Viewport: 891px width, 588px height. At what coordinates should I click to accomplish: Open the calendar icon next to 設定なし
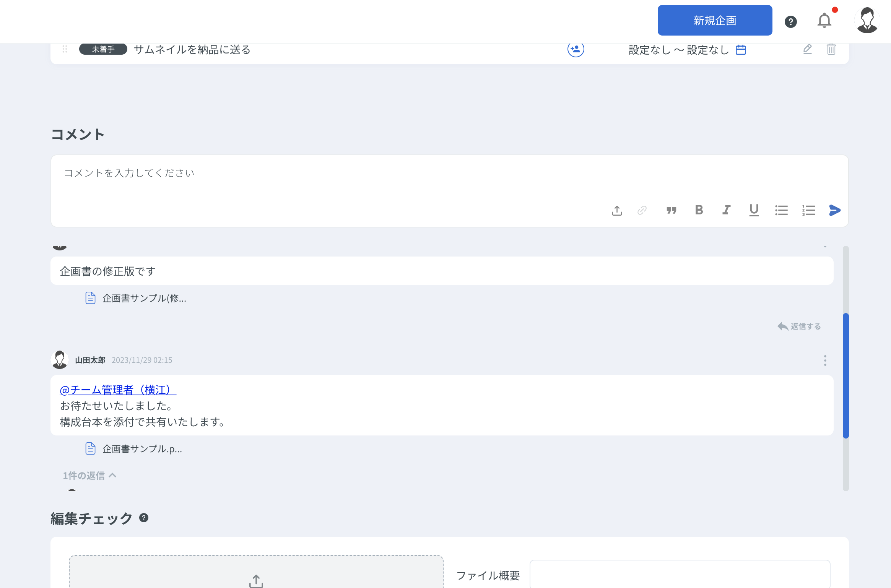pyautogui.click(x=741, y=50)
